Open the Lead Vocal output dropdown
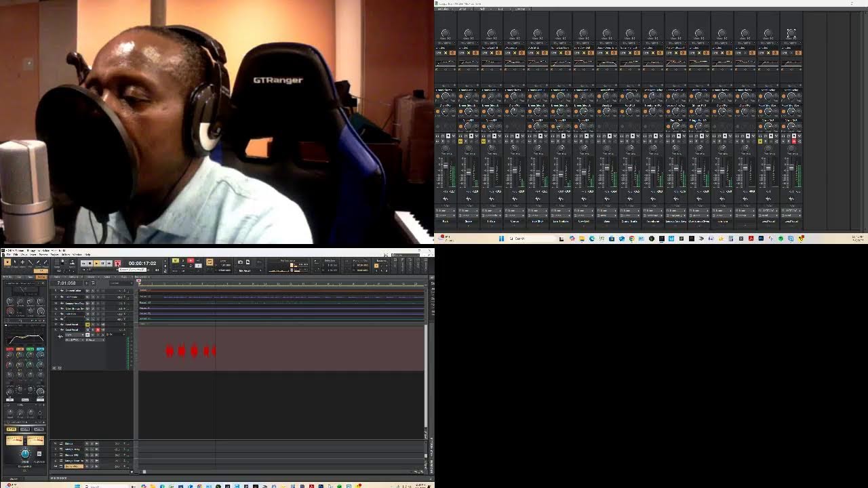868x488 pixels. (95, 340)
